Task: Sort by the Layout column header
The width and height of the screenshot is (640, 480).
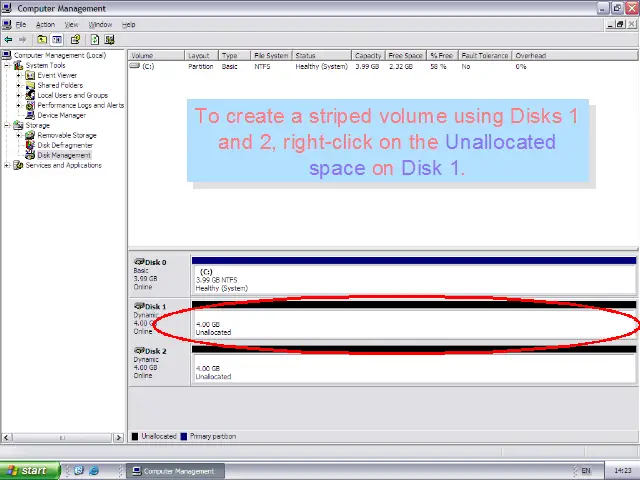Action: (201, 56)
